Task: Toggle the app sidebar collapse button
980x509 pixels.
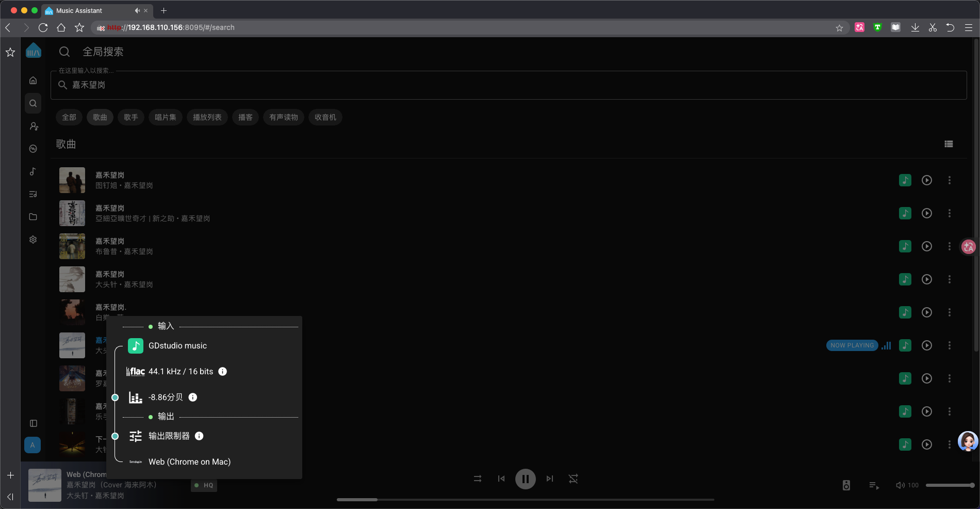Action: tap(33, 423)
